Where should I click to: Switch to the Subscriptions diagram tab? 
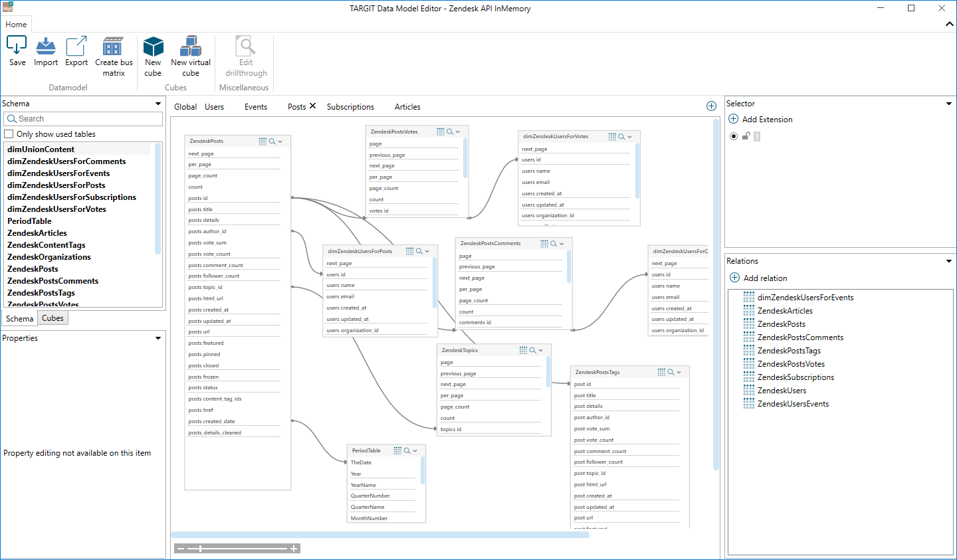[350, 107]
